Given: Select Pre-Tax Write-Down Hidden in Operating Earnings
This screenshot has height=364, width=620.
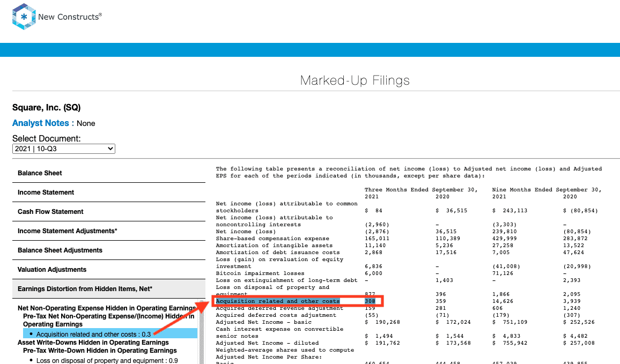Looking at the screenshot, I should pyautogui.click(x=100, y=351).
